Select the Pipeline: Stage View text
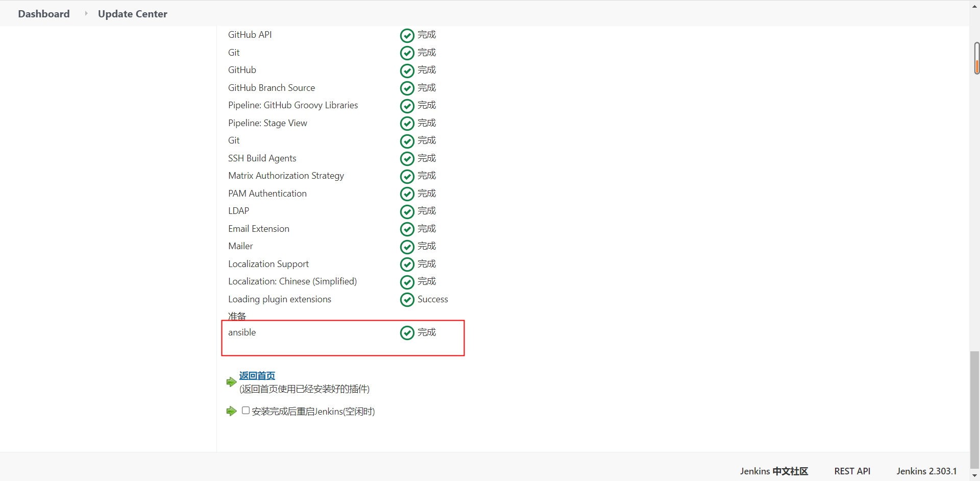The image size is (980, 481). [267, 123]
